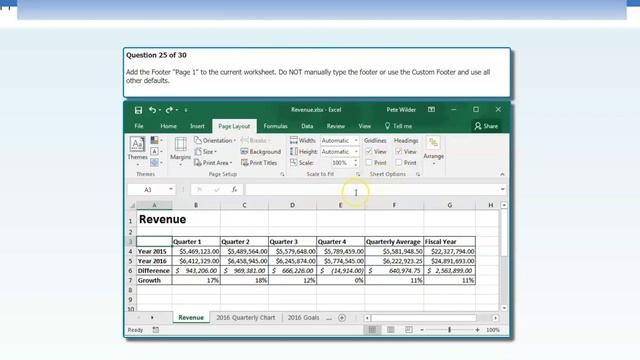Click the Select All corner triangle

point(132,205)
